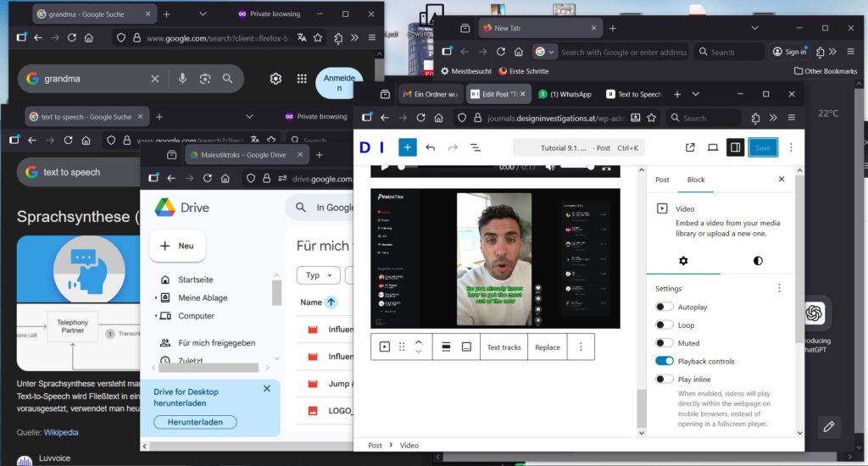Click the View Post external link icon

[x=690, y=147]
